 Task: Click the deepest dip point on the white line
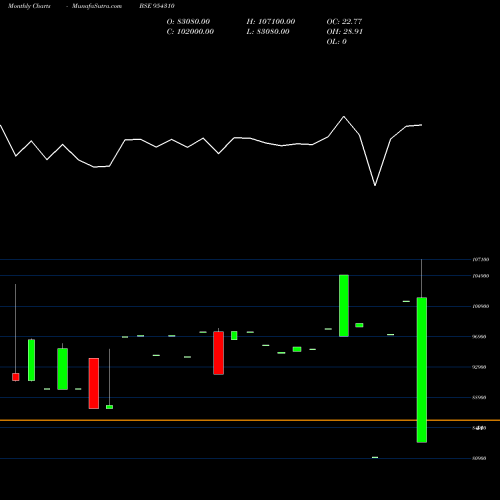click(x=375, y=185)
